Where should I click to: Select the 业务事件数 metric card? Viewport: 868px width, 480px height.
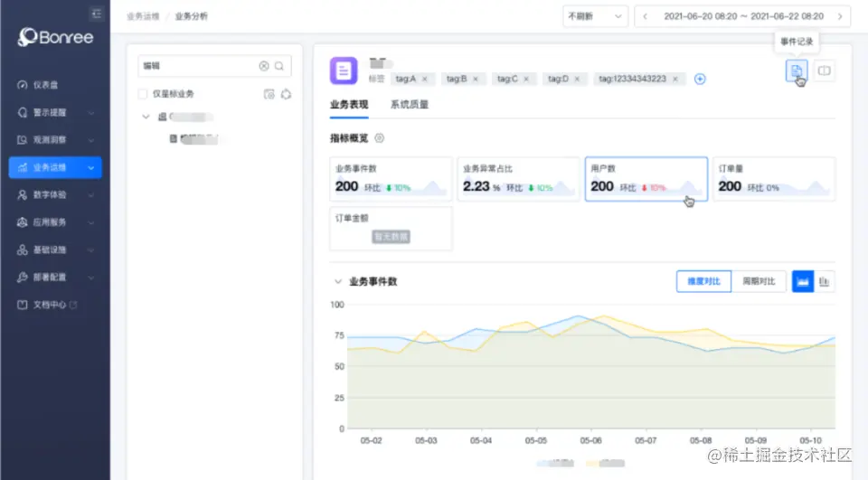coord(391,179)
